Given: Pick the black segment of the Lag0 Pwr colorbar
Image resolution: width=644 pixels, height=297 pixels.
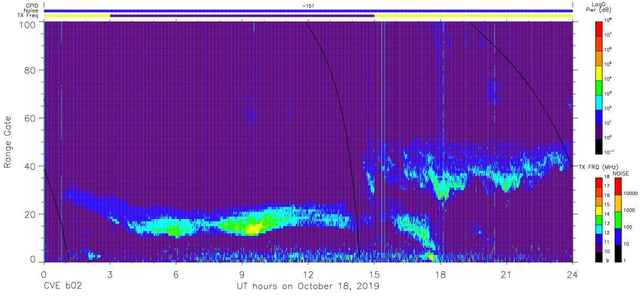Looking at the screenshot, I should 598,146.
